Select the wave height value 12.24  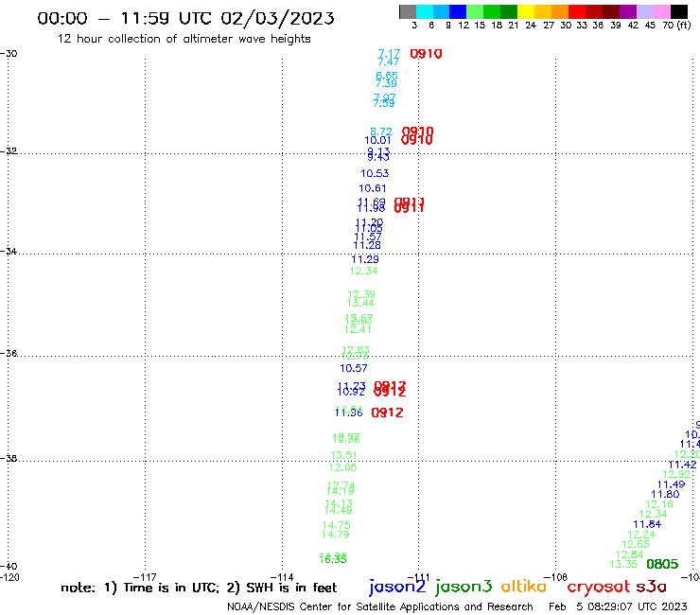641,535
